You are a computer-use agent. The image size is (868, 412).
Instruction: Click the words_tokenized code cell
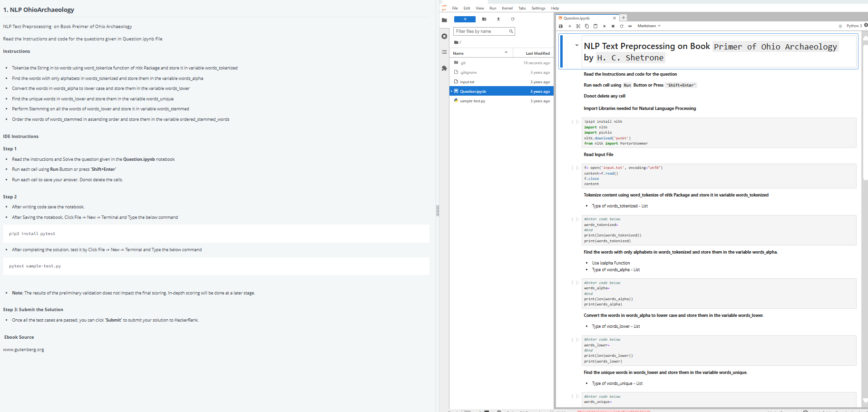(x=720, y=230)
